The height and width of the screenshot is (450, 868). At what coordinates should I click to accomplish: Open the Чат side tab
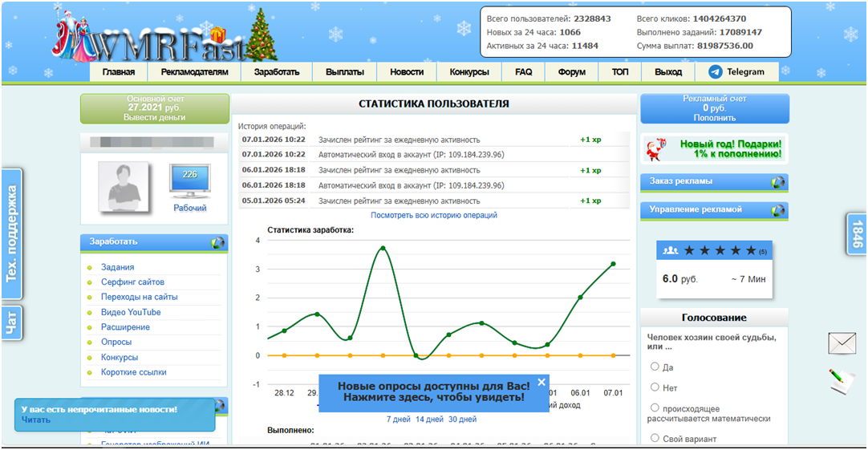pyautogui.click(x=11, y=322)
